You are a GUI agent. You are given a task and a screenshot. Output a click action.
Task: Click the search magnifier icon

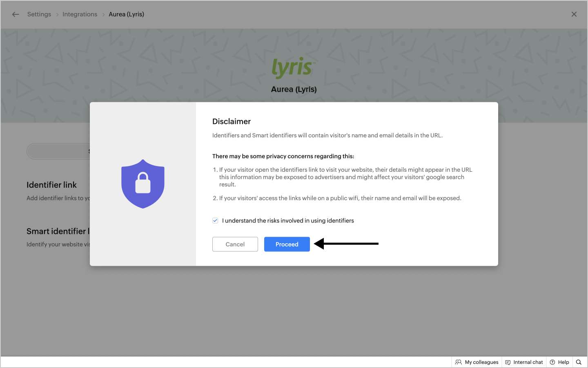(x=579, y=362)
